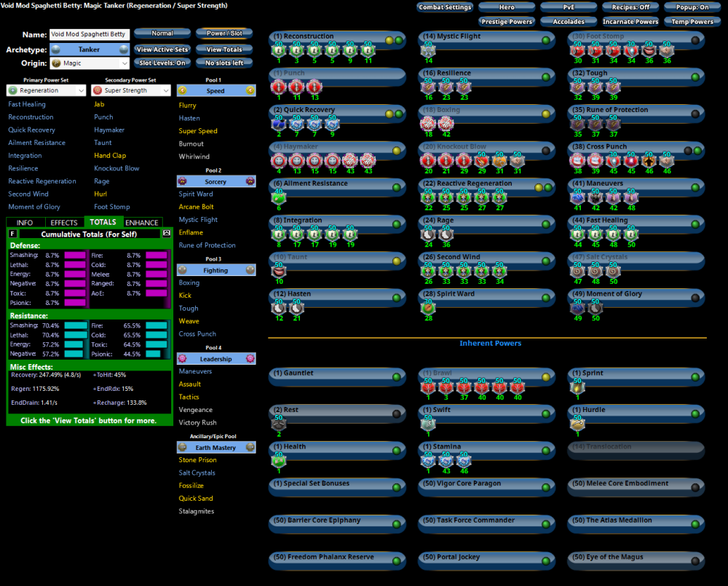
Task: Select the enhancement slot under Spirit Ward
Action: tap(427, 309)
